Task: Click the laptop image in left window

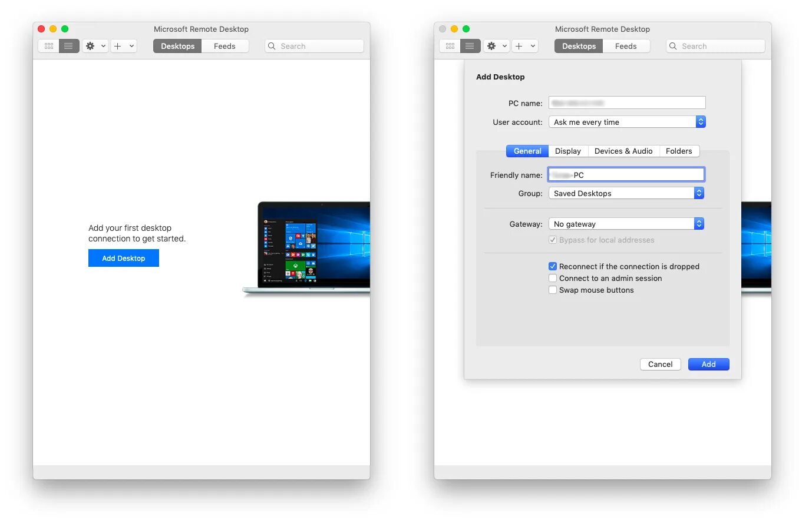Action: (x=306, y=249)
